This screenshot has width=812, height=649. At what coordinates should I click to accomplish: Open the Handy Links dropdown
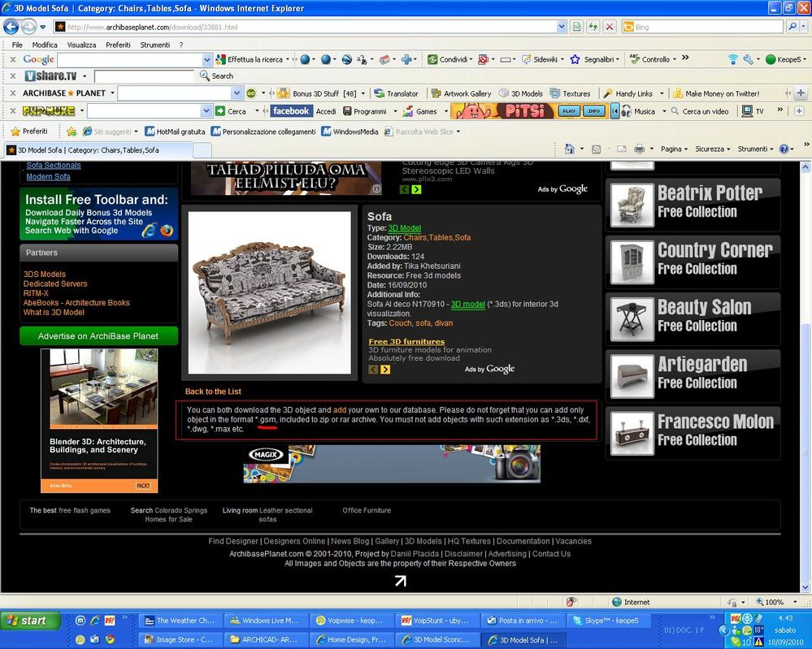[662, 93]
